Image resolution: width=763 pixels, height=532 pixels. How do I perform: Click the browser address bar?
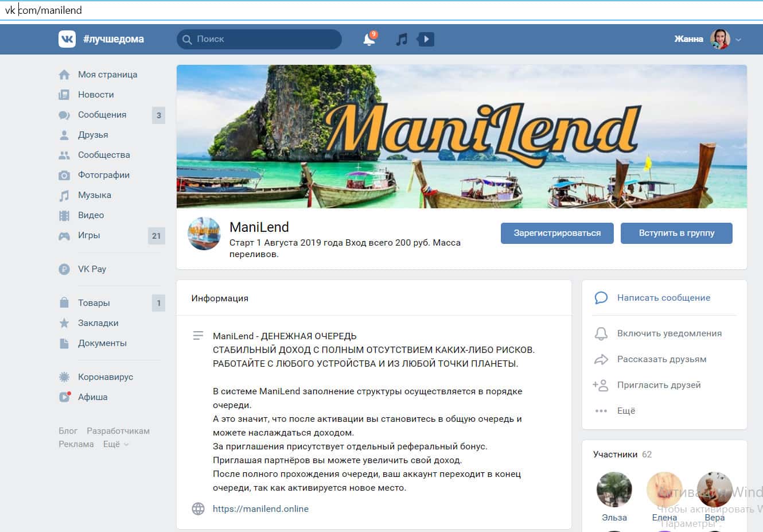(381, 10)
